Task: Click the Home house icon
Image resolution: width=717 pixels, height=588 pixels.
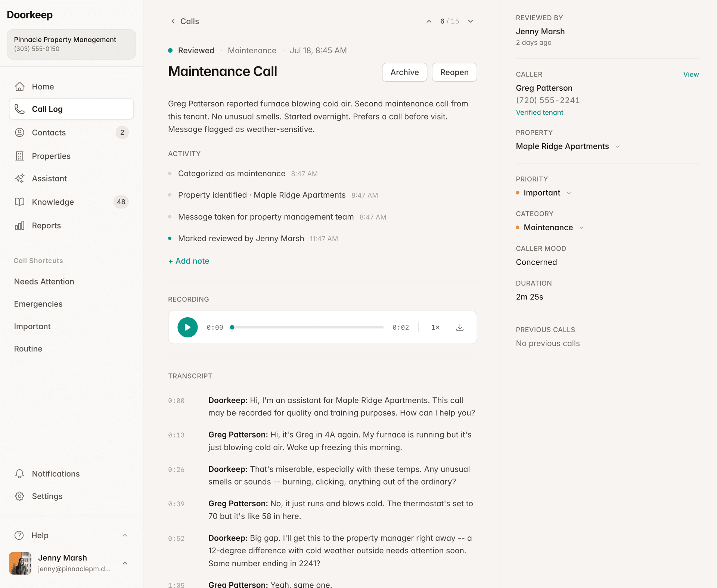Action: pyautogui.click(x=19, y=87)
